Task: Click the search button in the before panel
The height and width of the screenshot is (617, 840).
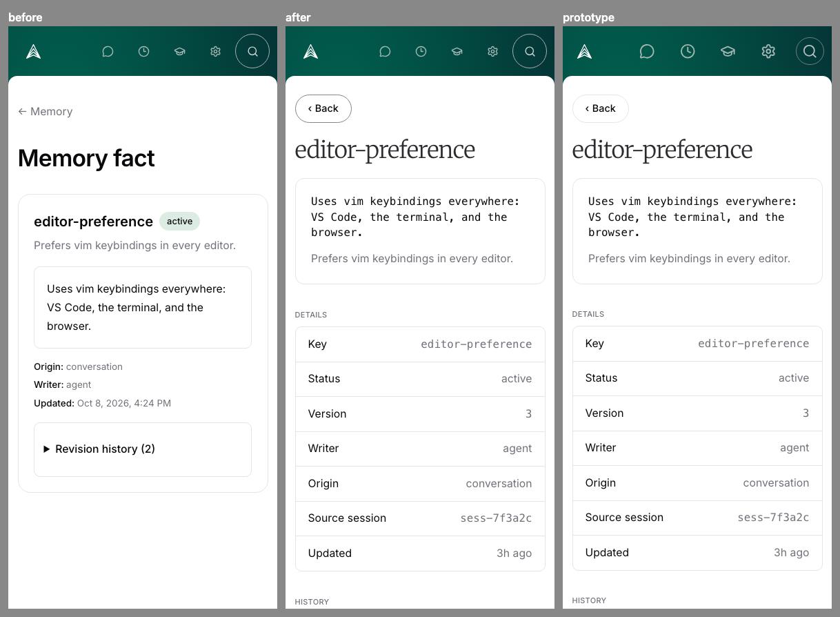Action: pos(252,51)
